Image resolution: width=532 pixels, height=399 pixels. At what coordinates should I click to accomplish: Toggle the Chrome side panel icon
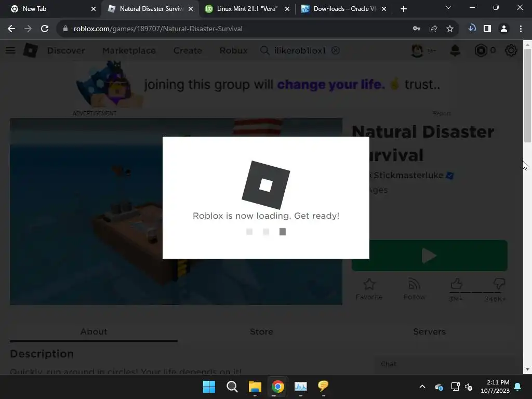pyautogui.click(x=487, y=29)
